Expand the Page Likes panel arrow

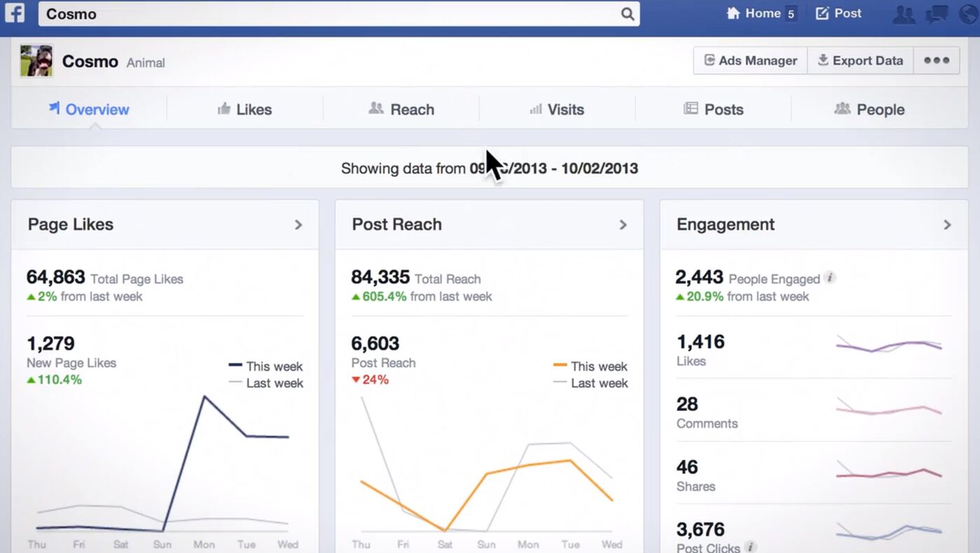[x=298, y=225]
